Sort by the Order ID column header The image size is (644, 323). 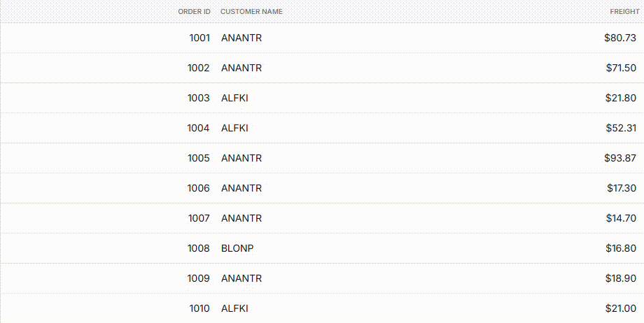point(194,12)
